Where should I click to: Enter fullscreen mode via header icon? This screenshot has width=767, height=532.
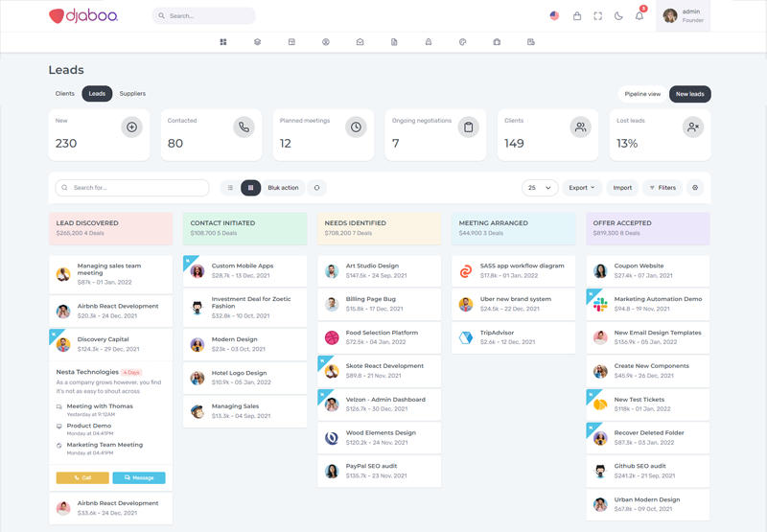click(597, 16)
